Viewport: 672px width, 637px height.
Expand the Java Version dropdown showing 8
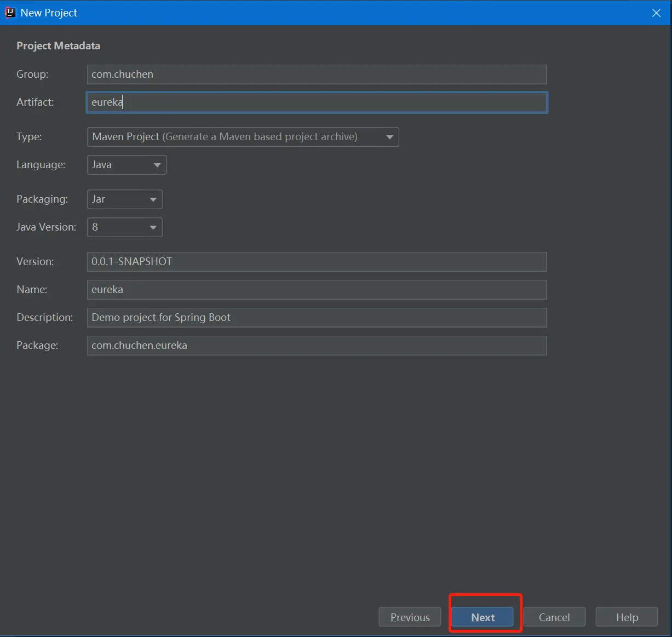[x=125, y=227]
